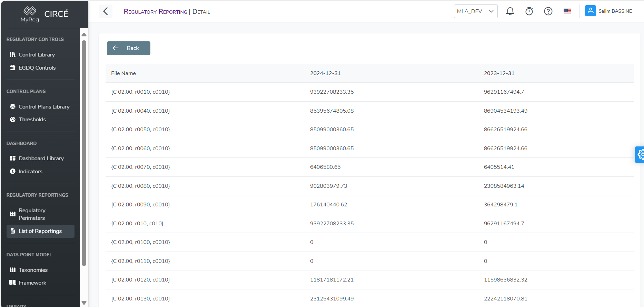Viewport: 644px width, 307px height.
Task: Select row {C 02.00, r0080, c0010}
Action: [x=369, y=186]
